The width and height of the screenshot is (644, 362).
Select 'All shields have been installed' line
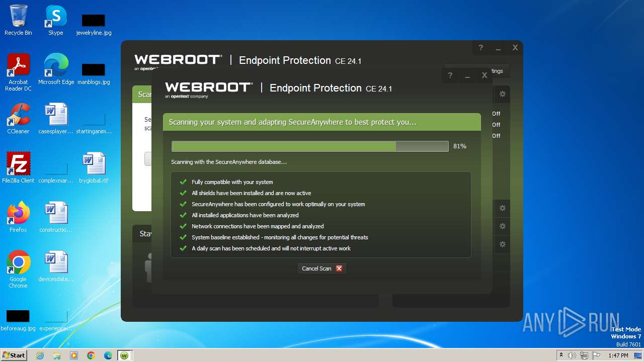pos(251,193)
